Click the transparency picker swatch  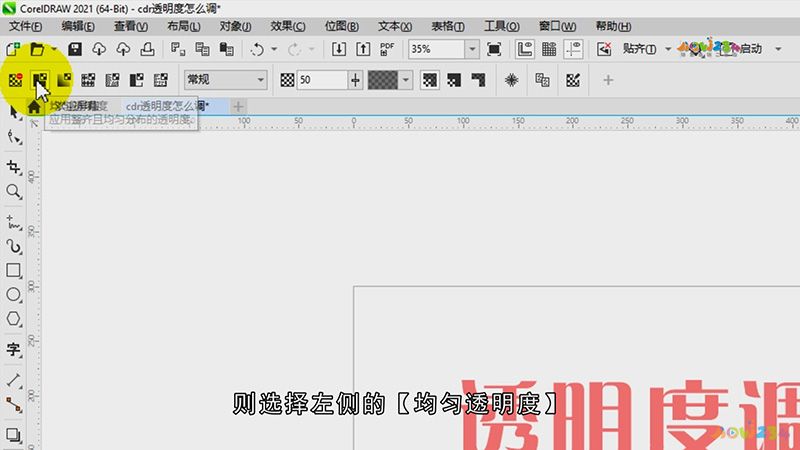point(383,80)
